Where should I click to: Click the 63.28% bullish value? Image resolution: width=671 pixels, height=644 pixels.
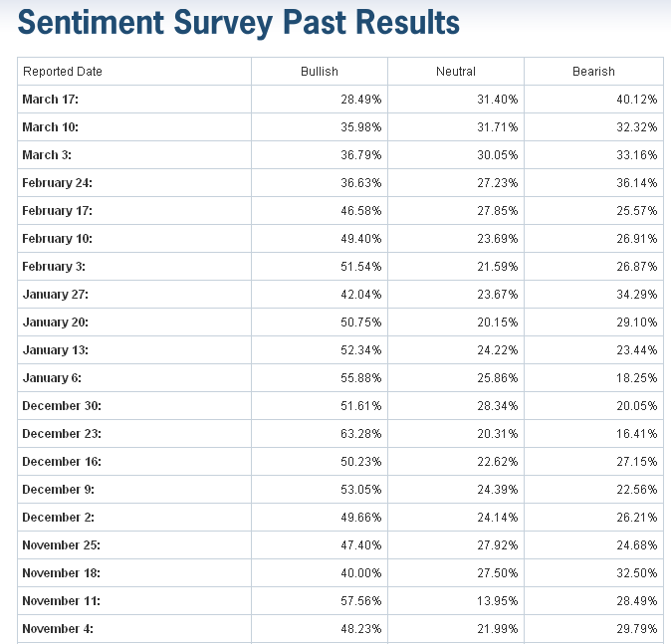point(361,434)
